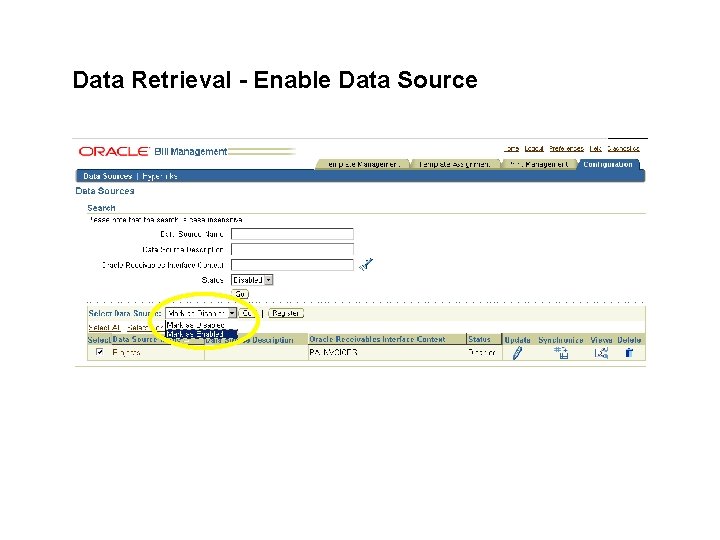Toggle the checkbox in the data source row
The image size is (720, 540).
pos(99,352)
